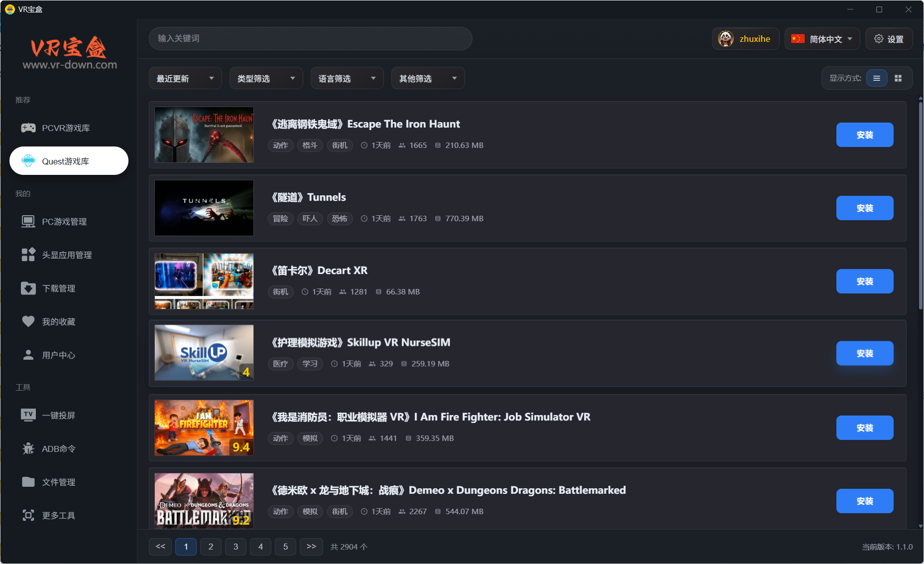The image size is (924, 564).
Task: Open the 语言筛选 language filter
Action: click(x=346, y=78)
